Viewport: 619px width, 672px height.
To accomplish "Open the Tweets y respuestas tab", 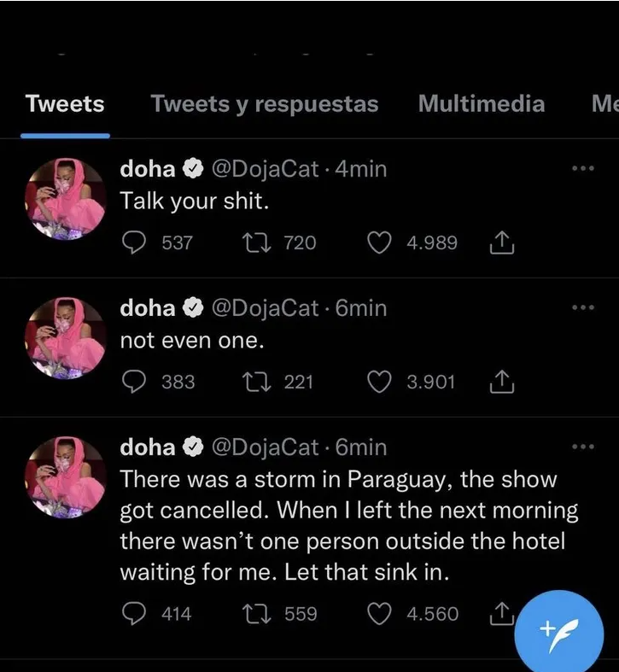I will click(x=264, y=104).
